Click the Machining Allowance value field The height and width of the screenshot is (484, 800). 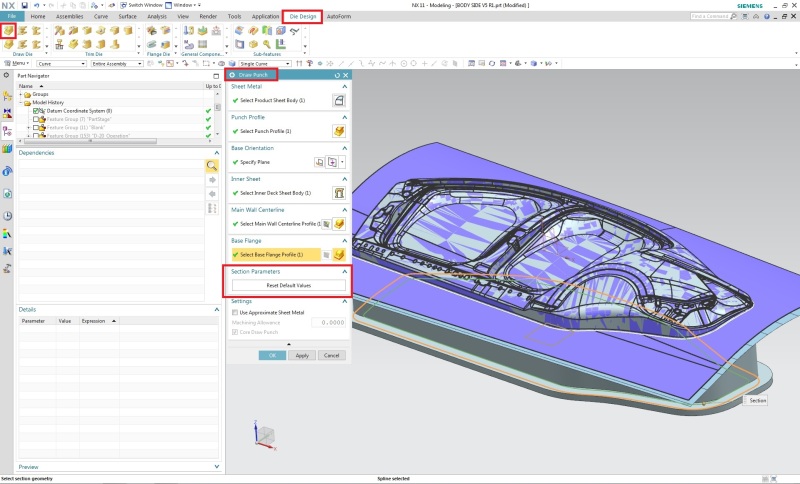329,323
